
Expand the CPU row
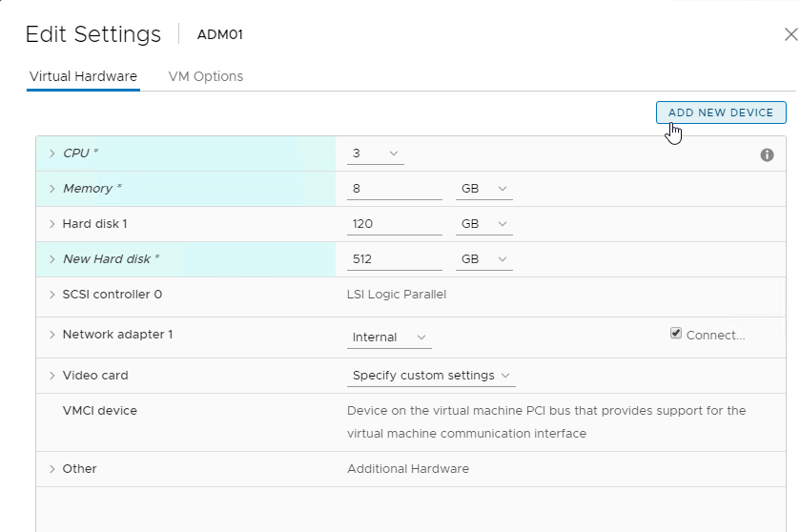52,153
